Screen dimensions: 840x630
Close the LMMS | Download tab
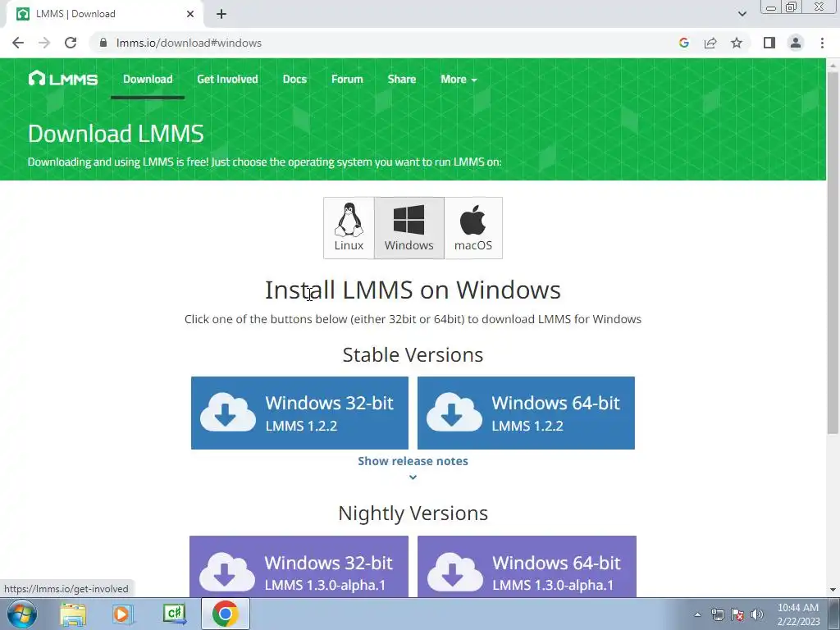pos(190,14)
